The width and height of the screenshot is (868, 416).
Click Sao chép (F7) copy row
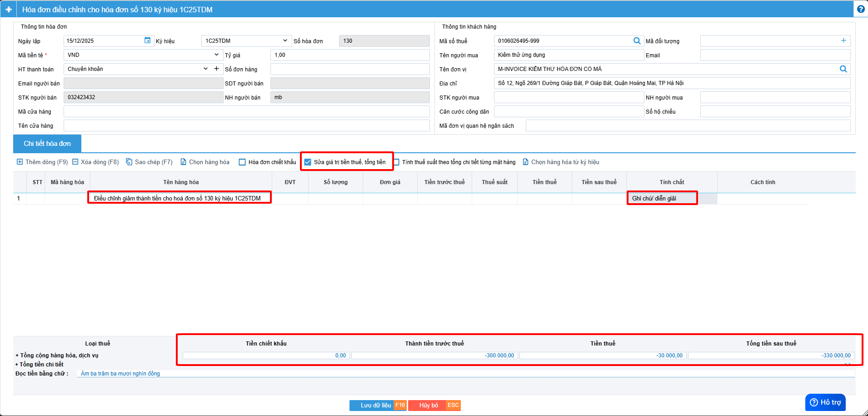tap(149, 162)
